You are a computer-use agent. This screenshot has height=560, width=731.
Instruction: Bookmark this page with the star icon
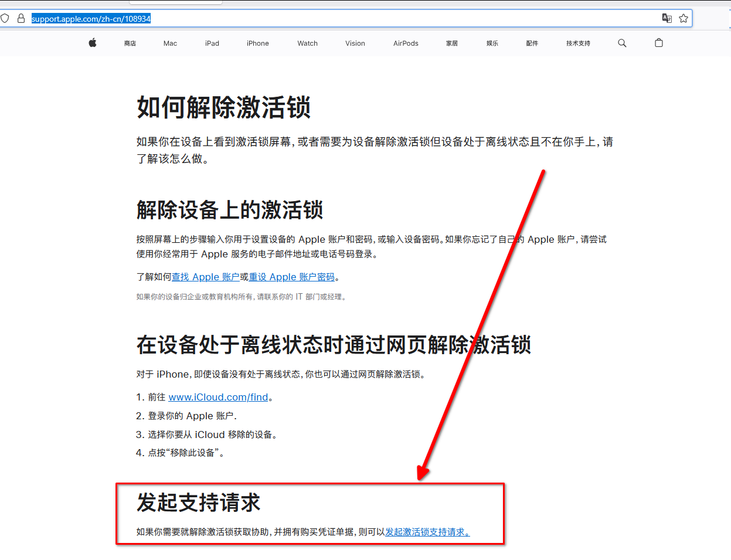click(x=684, y=18)
